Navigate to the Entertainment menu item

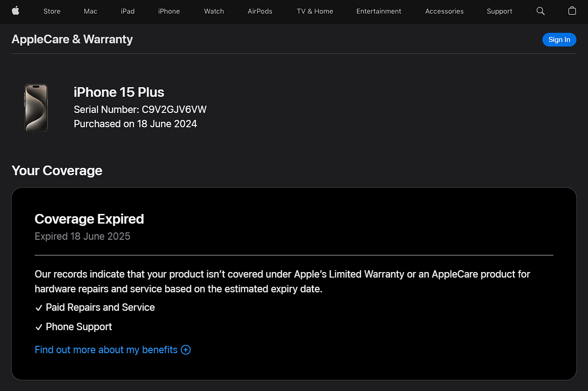click(379, 11)
